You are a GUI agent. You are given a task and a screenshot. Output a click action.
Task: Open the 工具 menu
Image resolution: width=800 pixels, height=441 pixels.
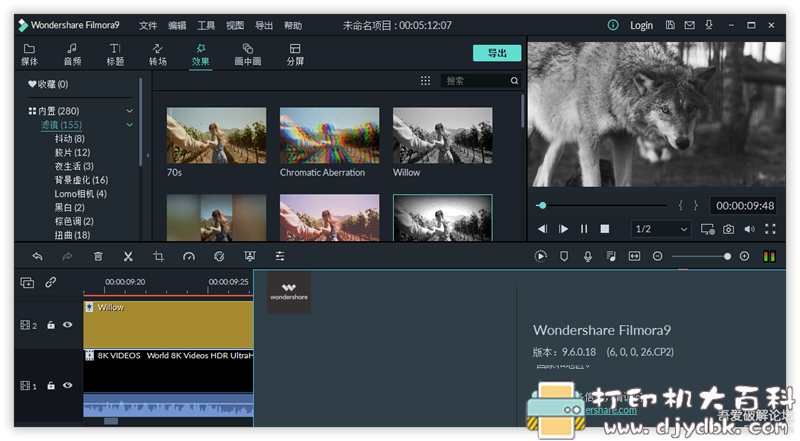(x=206, y=26)
